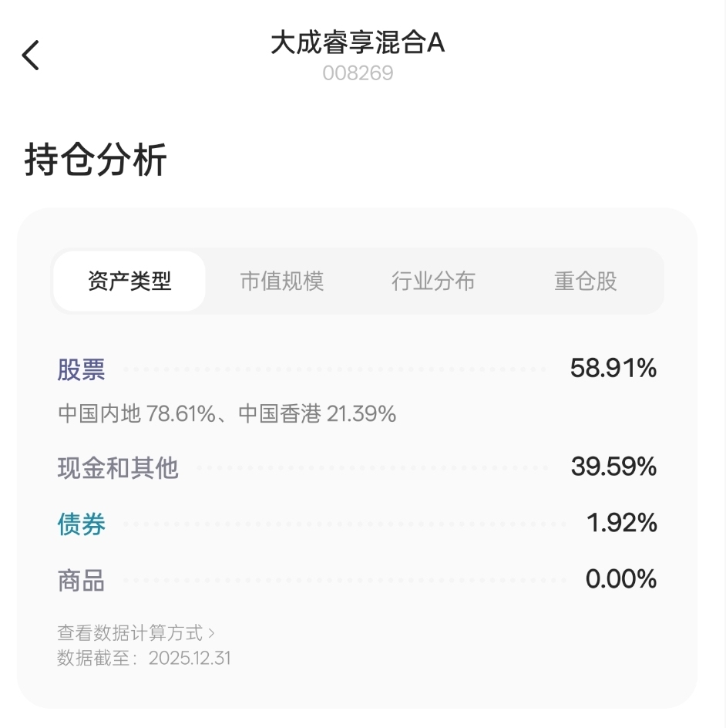Click the 数据截至 2025.12.31 date text
Image resolution: width=726 pixels, height=728 pixels.
click(x=144, y=658)
